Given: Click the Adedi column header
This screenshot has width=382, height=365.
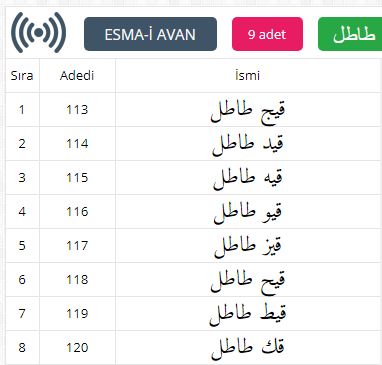Looking at the screenshot, I should (77, 76).
